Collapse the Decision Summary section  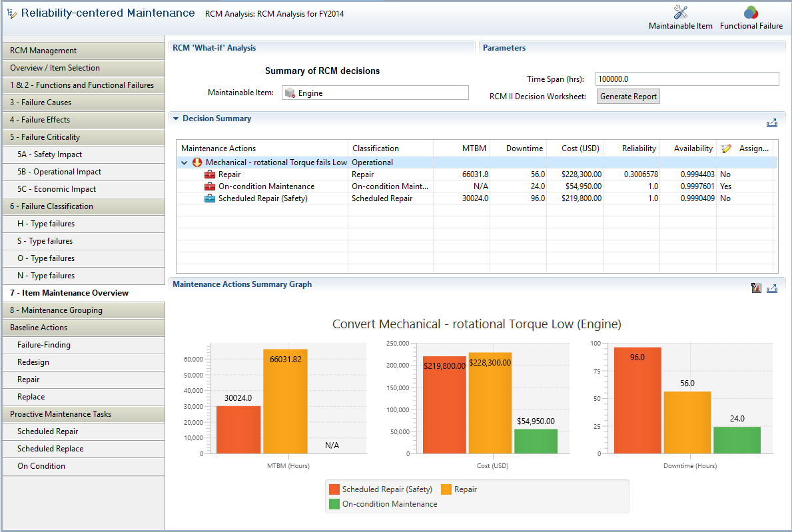click(x=176, y=119)
